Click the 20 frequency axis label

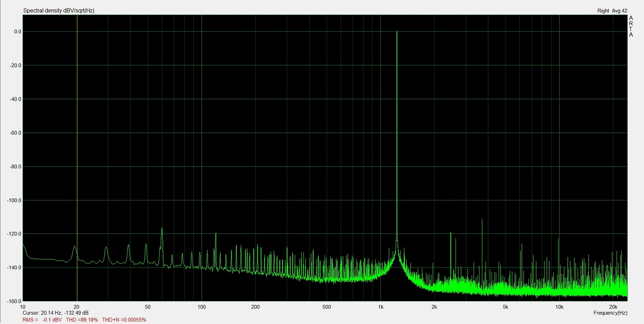pyautogui.click(x=77, y=307)
